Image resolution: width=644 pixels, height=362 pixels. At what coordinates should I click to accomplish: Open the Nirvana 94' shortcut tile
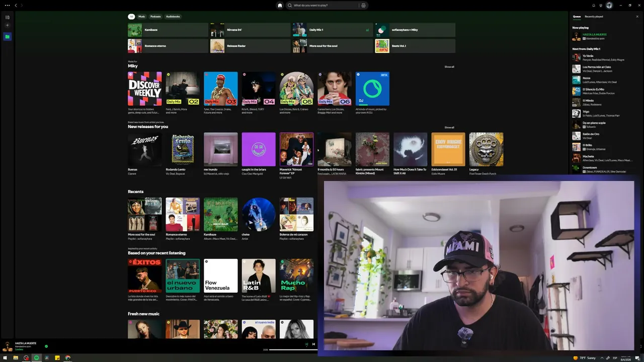point(250,30)
